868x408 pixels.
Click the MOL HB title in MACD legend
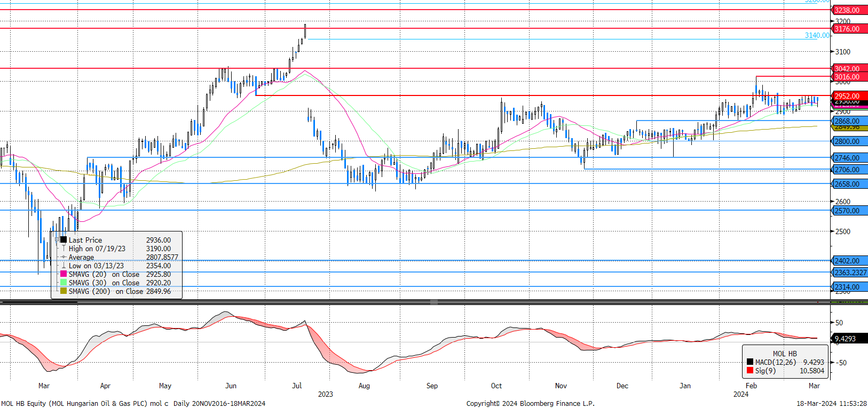784,354
